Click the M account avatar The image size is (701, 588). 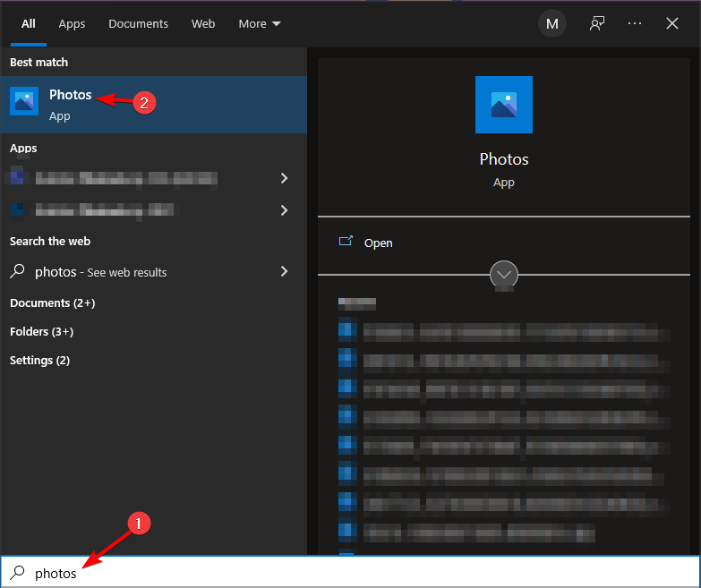(552, 23)
